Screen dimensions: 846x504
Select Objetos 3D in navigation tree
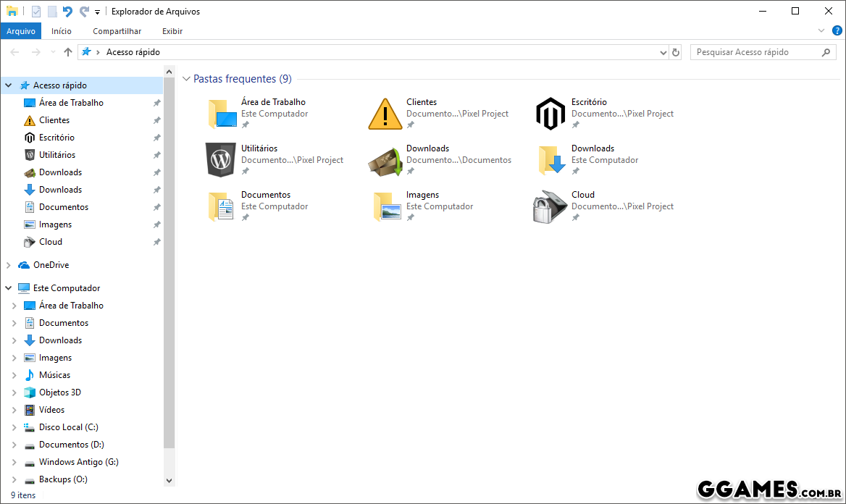coord(59,392)
